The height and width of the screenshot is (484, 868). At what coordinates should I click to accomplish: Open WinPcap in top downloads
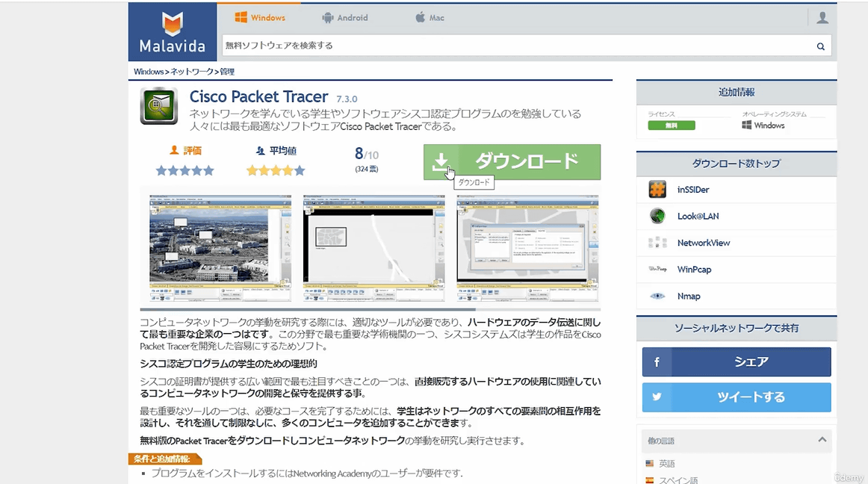tap(694, 269)
